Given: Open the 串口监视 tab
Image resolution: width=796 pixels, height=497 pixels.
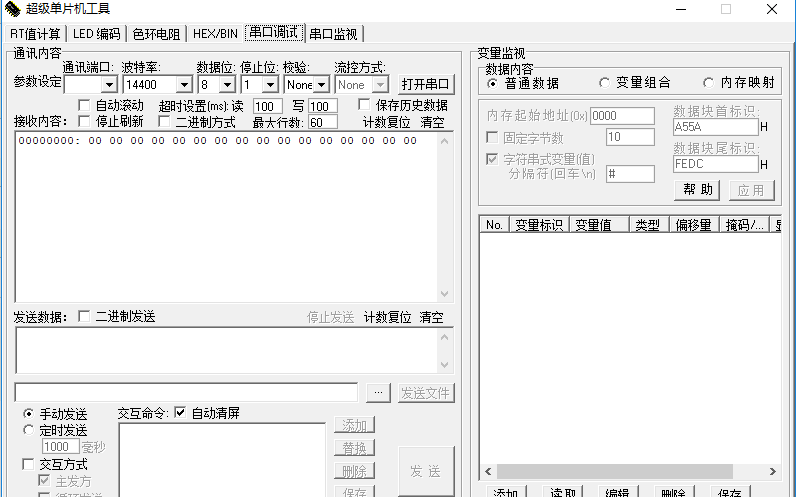Looking at the screenshot, I should [x=333, y=33].
